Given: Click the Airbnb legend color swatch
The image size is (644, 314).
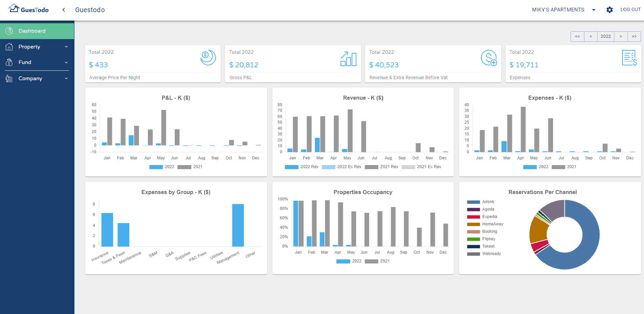Looking at the screenshot, I should click(x=473, y=202).
